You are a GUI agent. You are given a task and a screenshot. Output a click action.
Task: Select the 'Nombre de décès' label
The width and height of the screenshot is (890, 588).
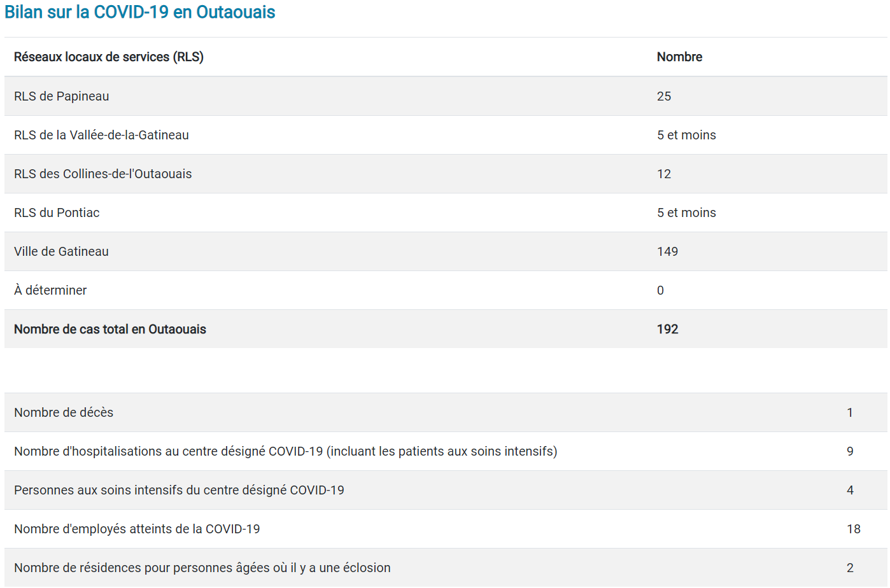(64, 412)
